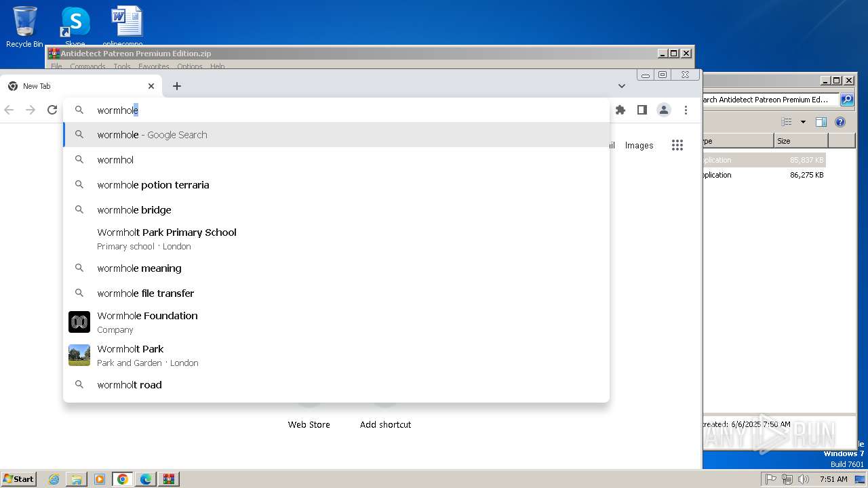This screenshot has height=488, width=868.
Task: Open Explorer change view icon
Action: 787,122
